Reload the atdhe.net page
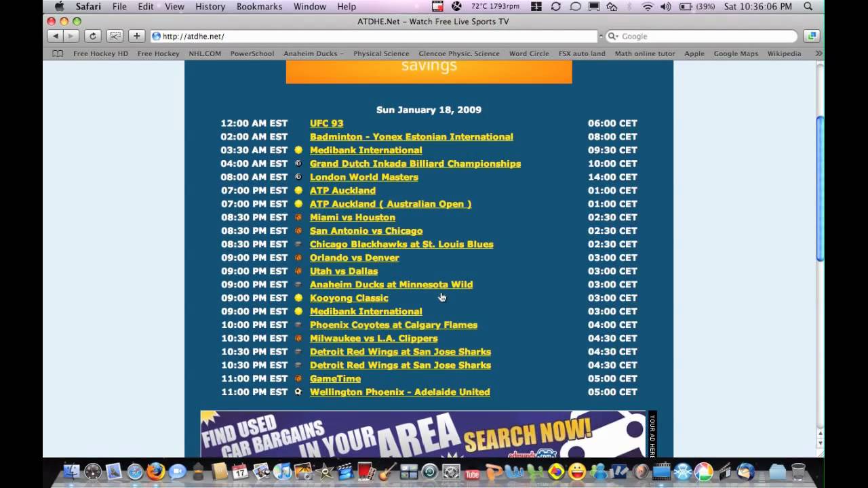 [x=93, y=36]
